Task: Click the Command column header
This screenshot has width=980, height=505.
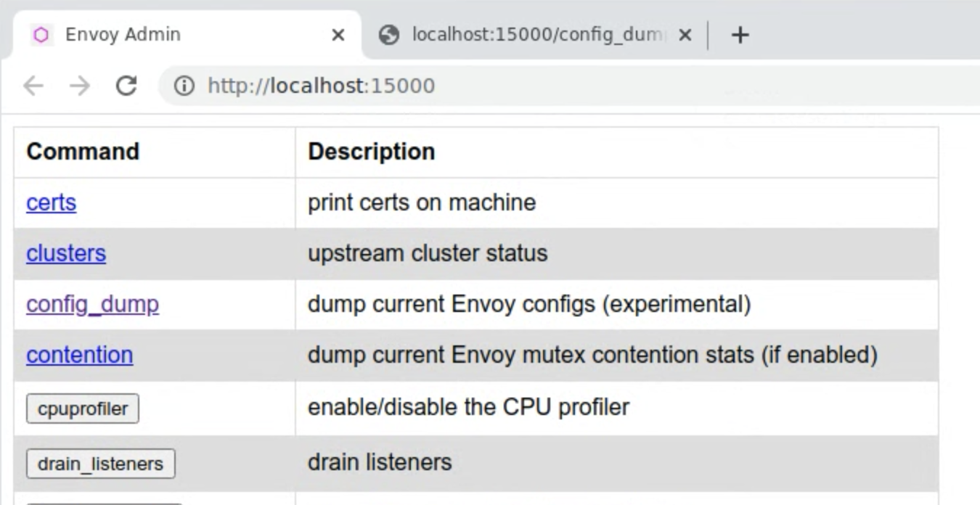Action: click(x=83, y=152)
